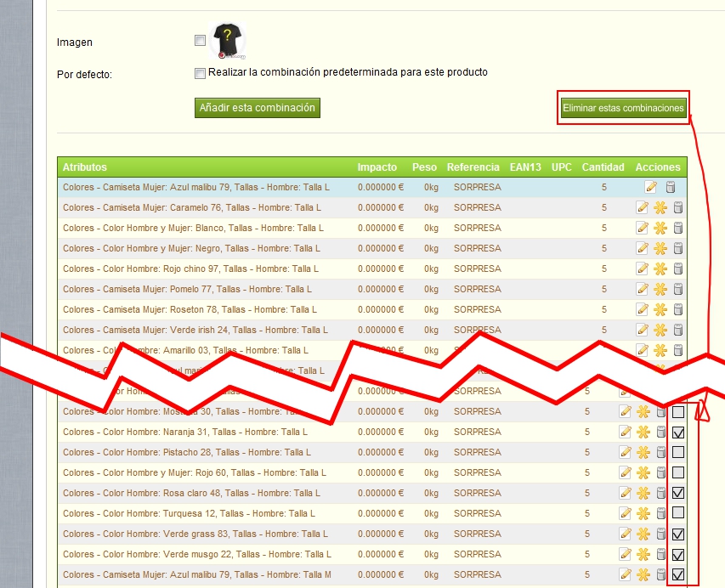
Task: Edit the Negro Talla L combination
Action: pos(643,248)
